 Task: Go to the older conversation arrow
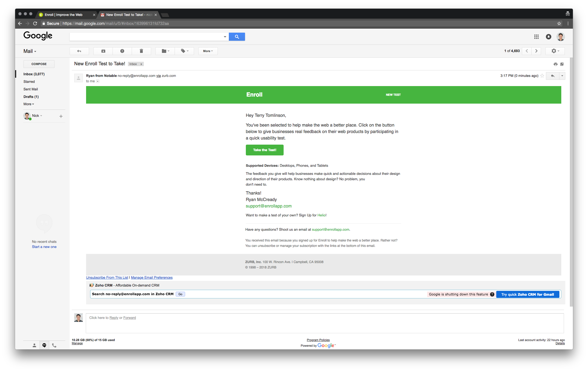[536, 51]
